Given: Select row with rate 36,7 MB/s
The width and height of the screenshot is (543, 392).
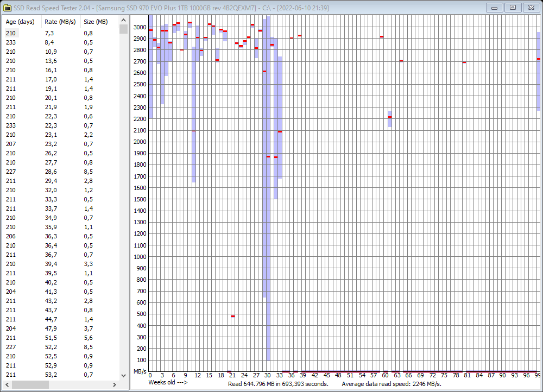Looking at the screenshot, I should [61, 255].
